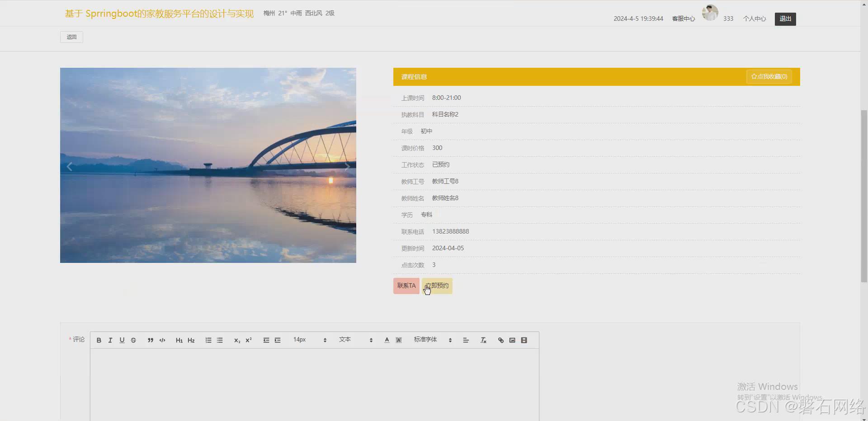
Task: Insert a blockquote in the editor
Action: click(x=151, y=340)
